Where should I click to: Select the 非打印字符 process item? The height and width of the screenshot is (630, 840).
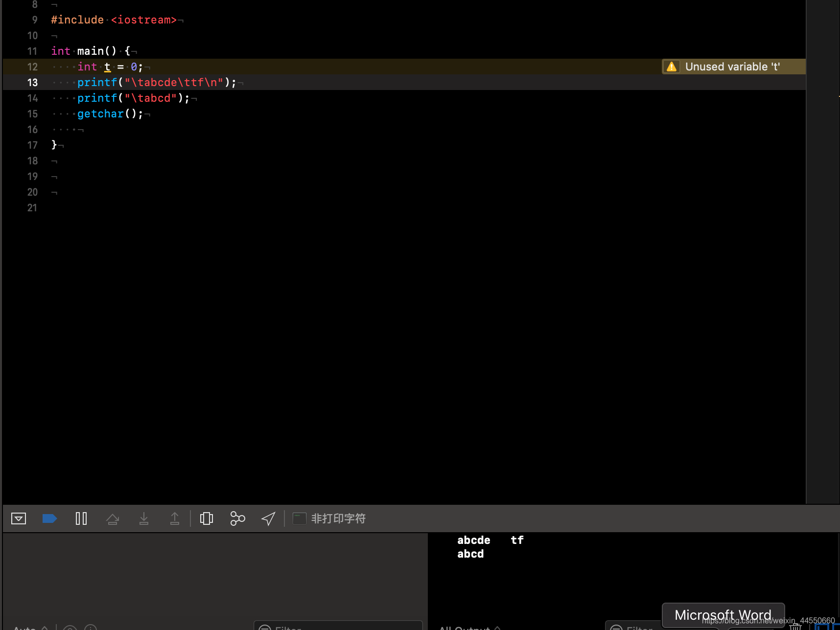pos(329,518)
